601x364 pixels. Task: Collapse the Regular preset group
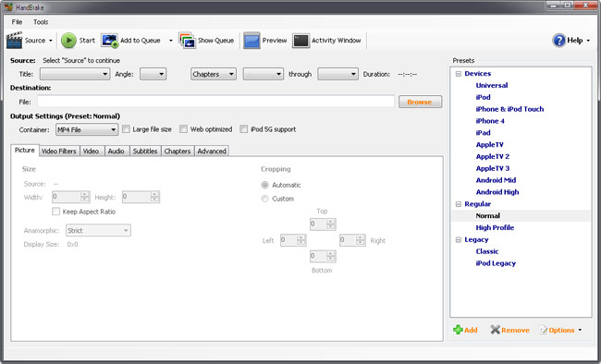click(458, 204)
